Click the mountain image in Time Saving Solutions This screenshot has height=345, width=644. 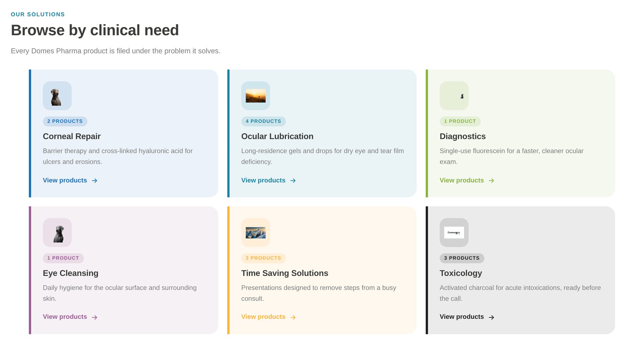[x=256, y=232]
